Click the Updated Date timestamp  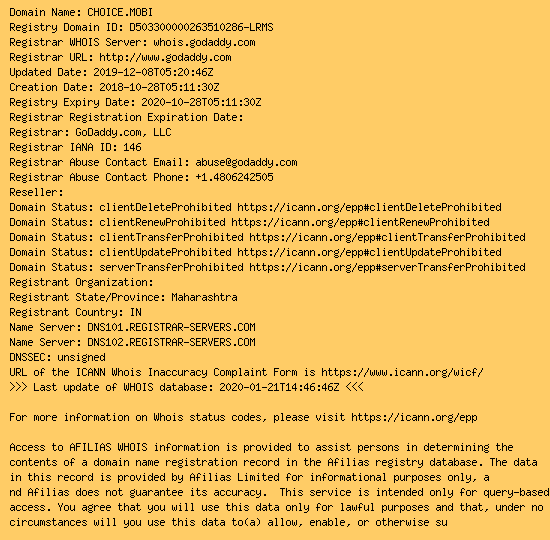tap(153, 72)
